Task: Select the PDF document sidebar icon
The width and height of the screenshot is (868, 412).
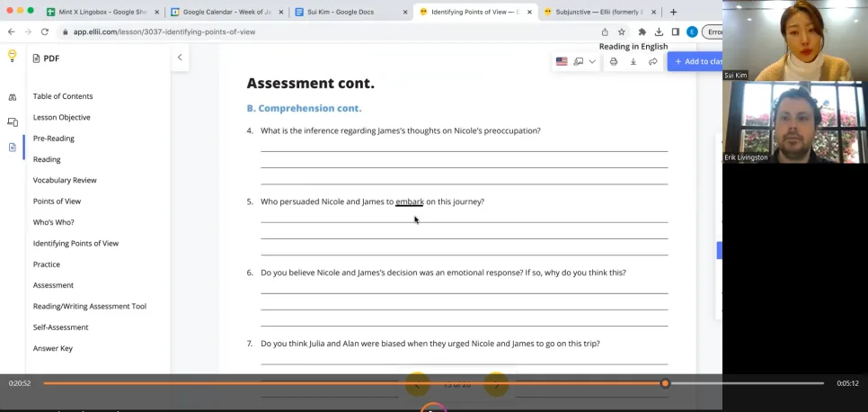Action: click(x=13, y=147)
